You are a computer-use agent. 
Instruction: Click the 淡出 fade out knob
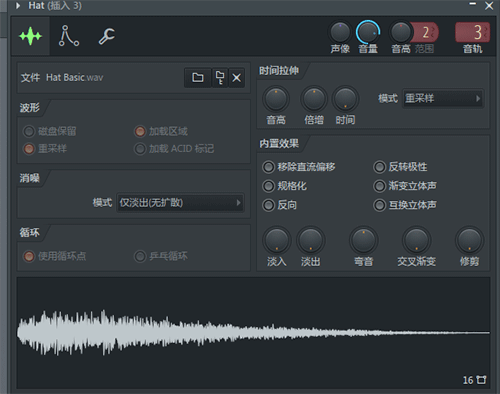tap(310, 240)
